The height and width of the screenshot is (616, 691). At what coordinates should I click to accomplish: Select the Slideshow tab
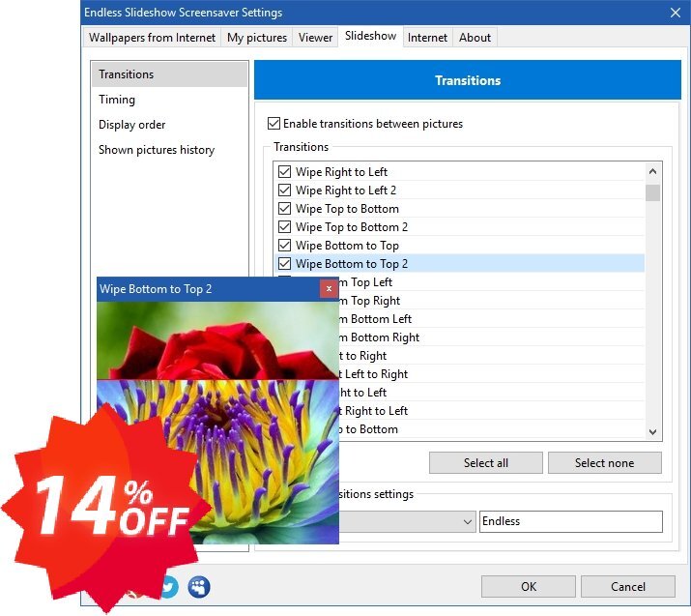[x=370, y=36]
